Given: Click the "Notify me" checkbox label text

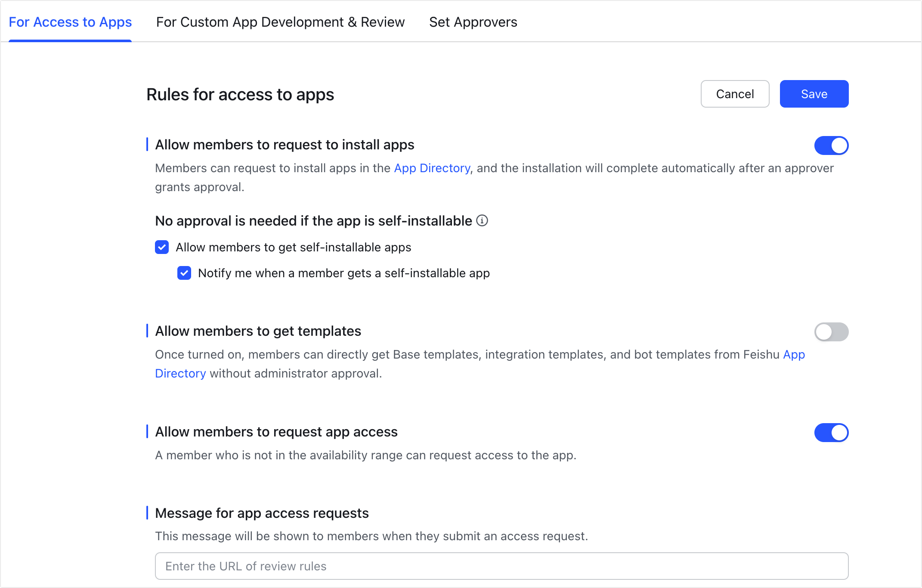Looking at the screenshot, I should pyautogui.click(x=343, y=273).
